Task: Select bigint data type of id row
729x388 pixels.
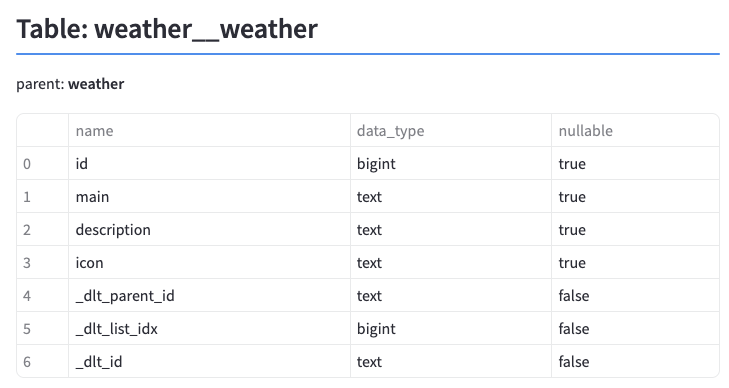Action: (451, 164)
